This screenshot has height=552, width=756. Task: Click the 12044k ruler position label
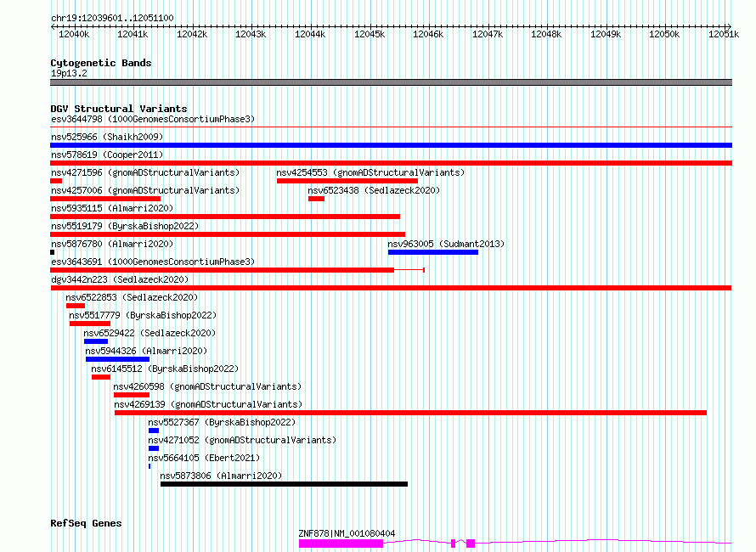click(x=310, y=34)
